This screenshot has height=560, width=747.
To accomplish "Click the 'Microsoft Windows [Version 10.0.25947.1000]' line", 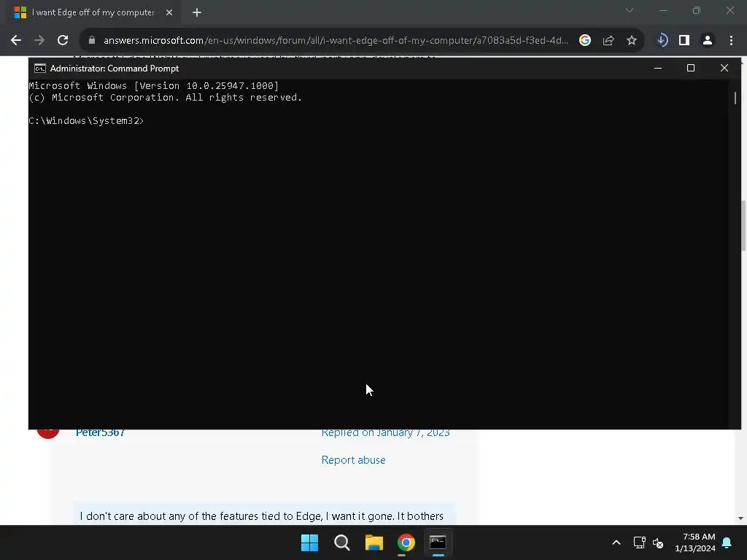I will 154,86.
